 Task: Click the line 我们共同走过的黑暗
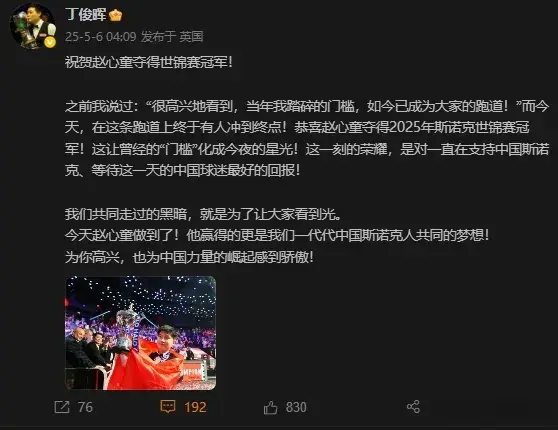(x=203, y=214)
